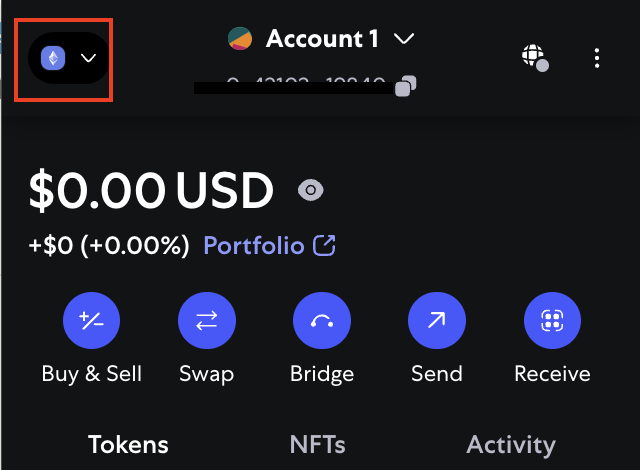The width and height of the screenshot is (640, 470).
Task: Click the Portfolio external link icon
Action: pyautogui.click(x=324, y=245)
